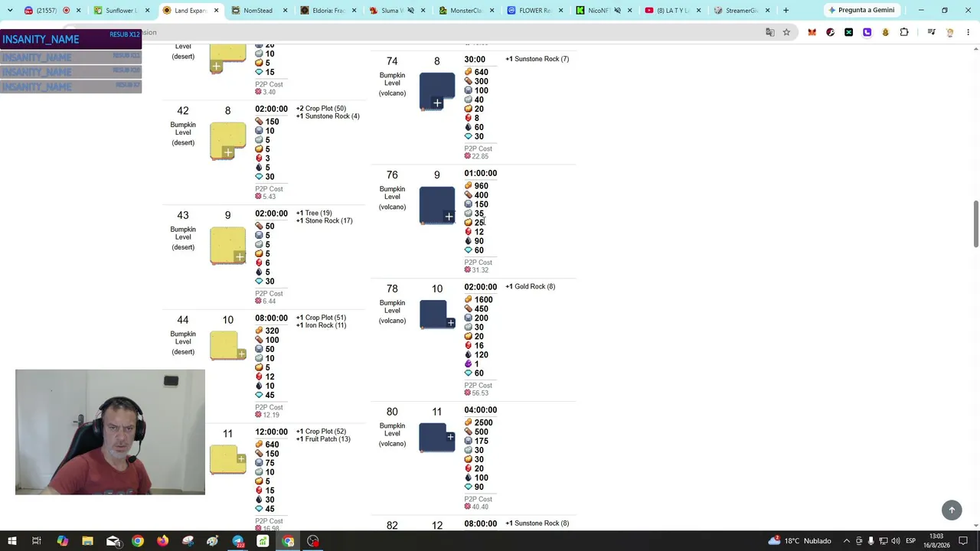The height and width of the screenshot is (551, 980).
Task: Click the level 74 volcano land tile
Action: pyautogui.click(x=437, y=92)
